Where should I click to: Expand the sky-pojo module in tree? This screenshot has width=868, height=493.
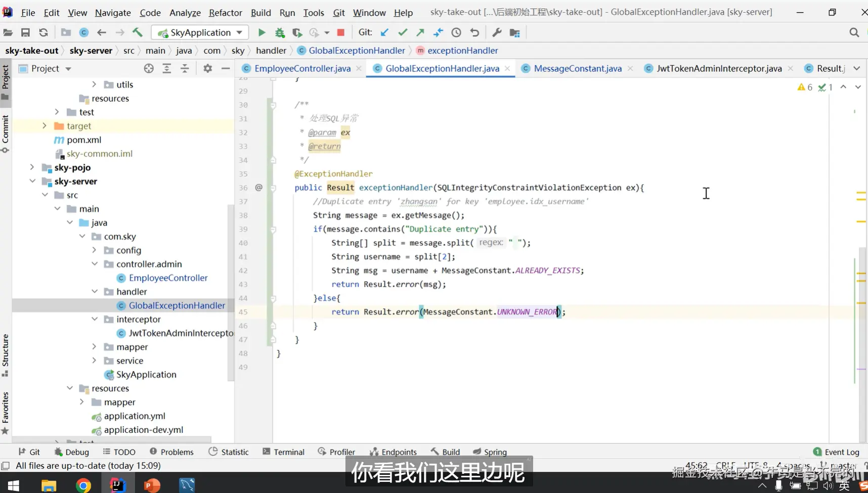click(32, 167)
